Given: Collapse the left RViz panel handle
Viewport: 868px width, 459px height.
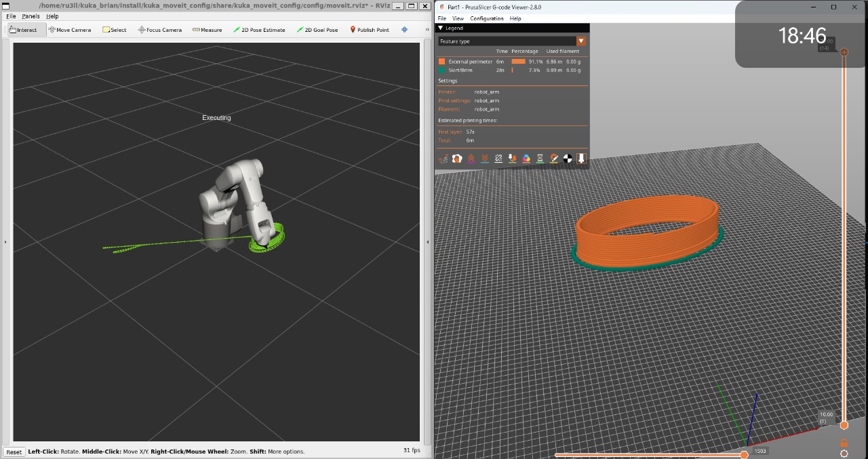Looking at the screenshot, I should coord(5,241).
